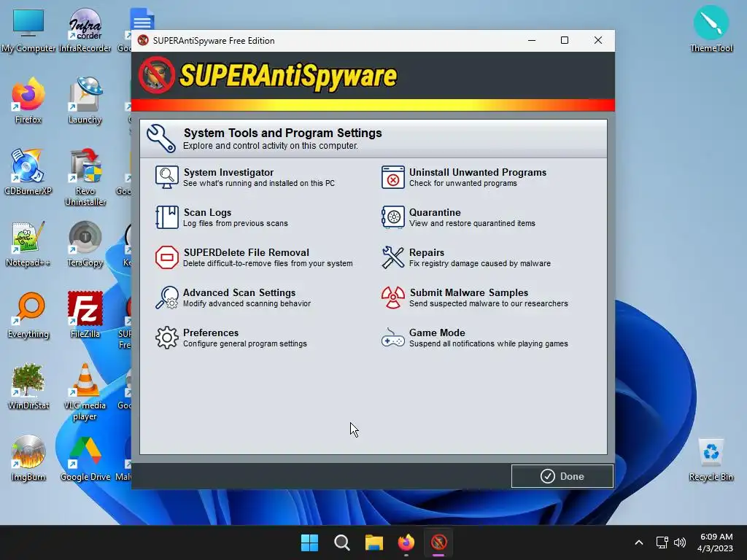
Task: Select ThemeTool desktop icon
Action: pos(711,29)
